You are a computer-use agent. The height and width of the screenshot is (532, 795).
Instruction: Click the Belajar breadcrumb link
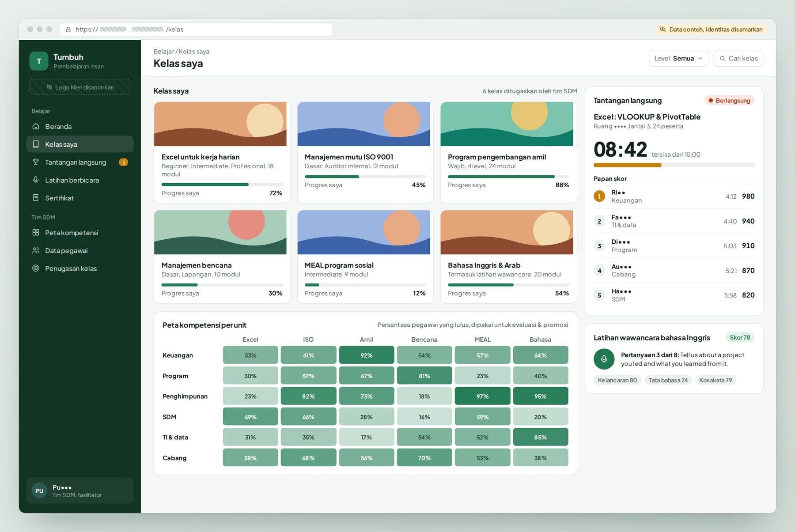(163, 51)
